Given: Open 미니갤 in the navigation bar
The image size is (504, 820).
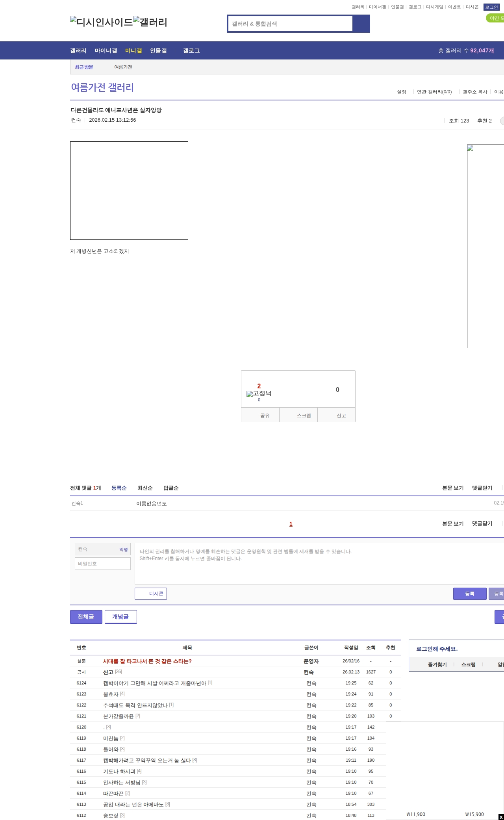Looking at the screenshot, I should 133,51.
